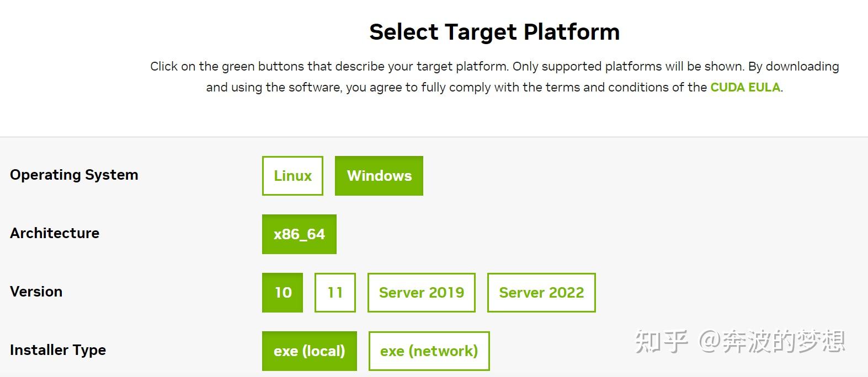Pick the exe (local) installer type
The width and height of the screenshot is (868, 377).
coord(309,351)
